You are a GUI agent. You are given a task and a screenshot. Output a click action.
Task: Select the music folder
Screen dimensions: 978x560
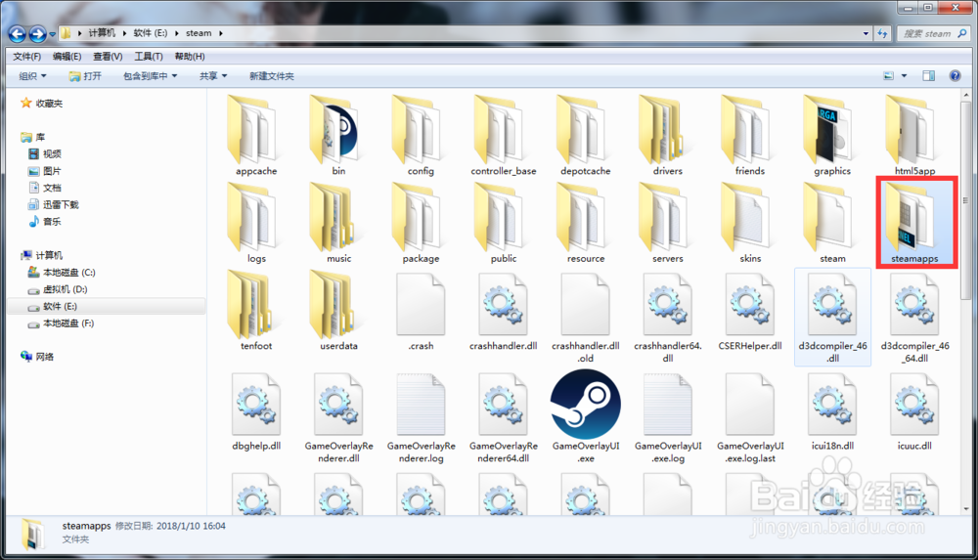tap(338, 223)
